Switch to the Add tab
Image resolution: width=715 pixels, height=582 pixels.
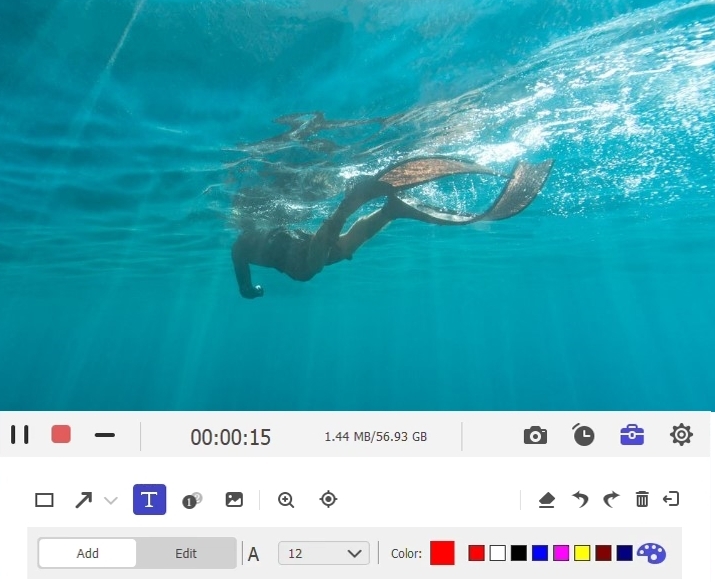coord(88,553)
